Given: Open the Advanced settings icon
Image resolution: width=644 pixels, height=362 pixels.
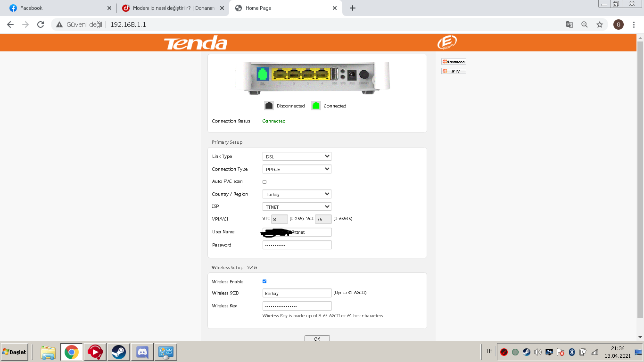Looking at the screenshot, I should click(x=454, y=62).
